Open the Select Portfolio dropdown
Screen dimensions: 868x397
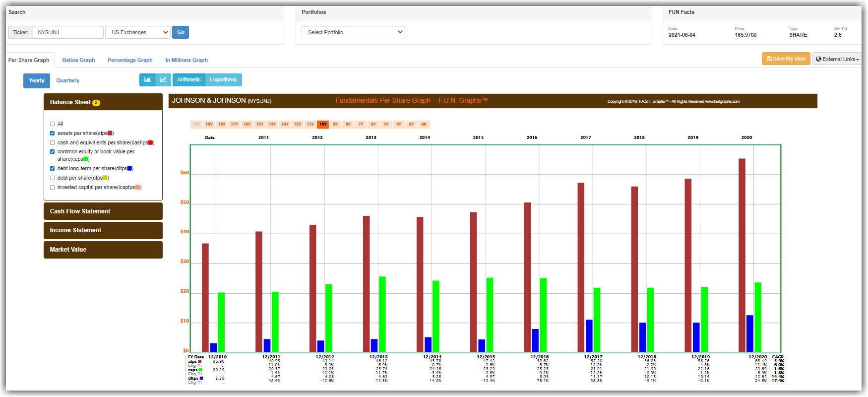coord(353,32)
